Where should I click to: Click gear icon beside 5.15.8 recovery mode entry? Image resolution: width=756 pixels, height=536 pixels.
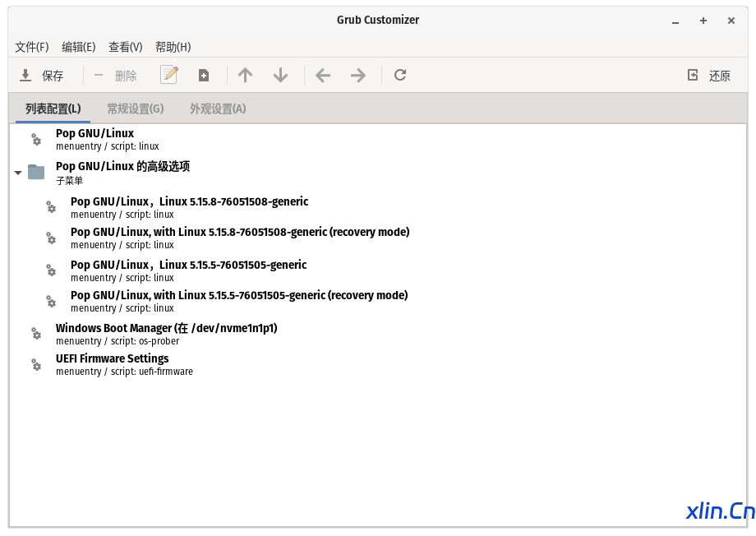pos(51,238)
